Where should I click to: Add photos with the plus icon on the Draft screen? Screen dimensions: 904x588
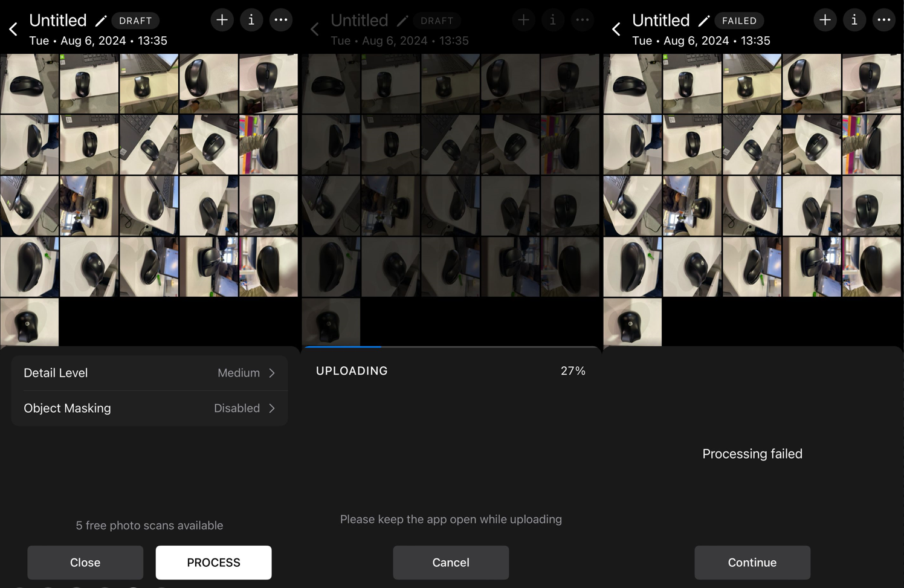222,20
